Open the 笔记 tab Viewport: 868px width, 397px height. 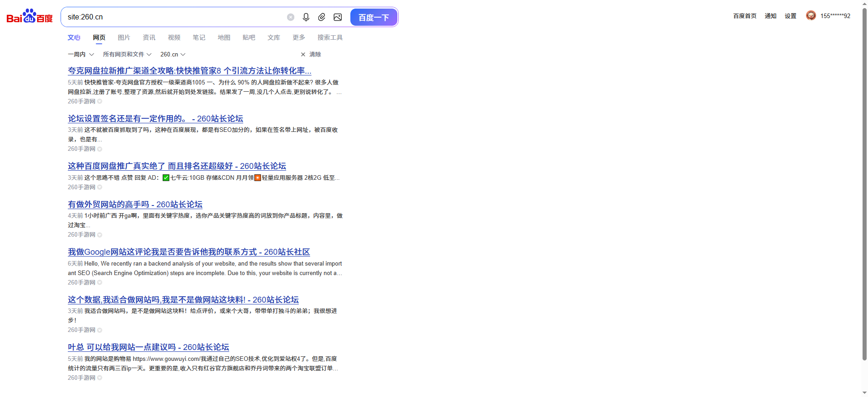click(199, 37)
